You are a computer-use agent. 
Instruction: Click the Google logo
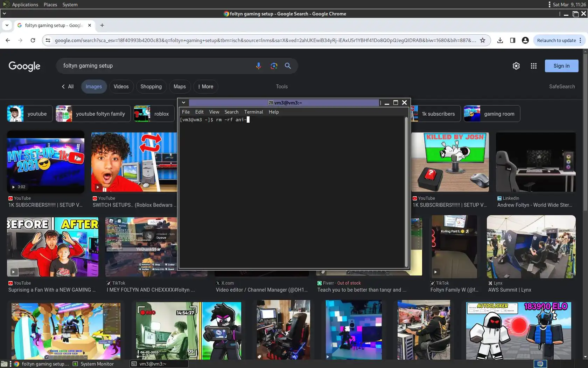tap(24, 66)
